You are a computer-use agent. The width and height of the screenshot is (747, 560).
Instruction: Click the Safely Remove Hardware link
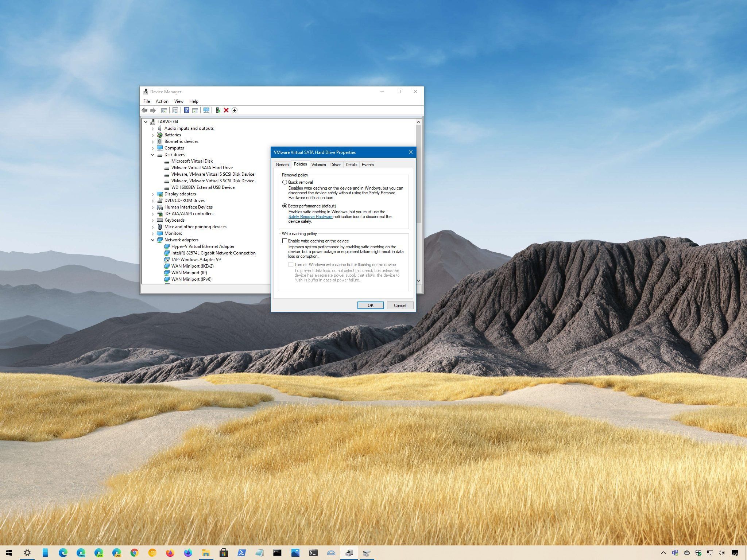pyautogui.click(x=310, y=217)
